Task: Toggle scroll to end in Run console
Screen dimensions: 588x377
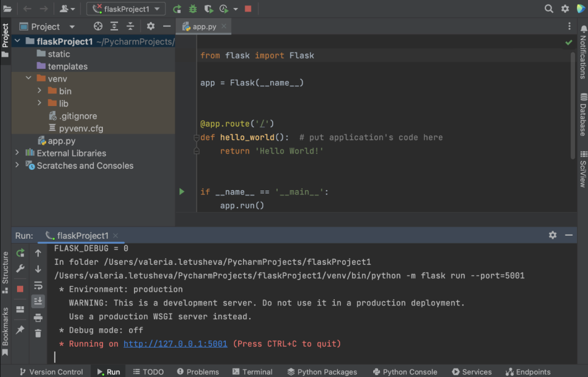Action: pyautogui.click(x=38, y=301)
